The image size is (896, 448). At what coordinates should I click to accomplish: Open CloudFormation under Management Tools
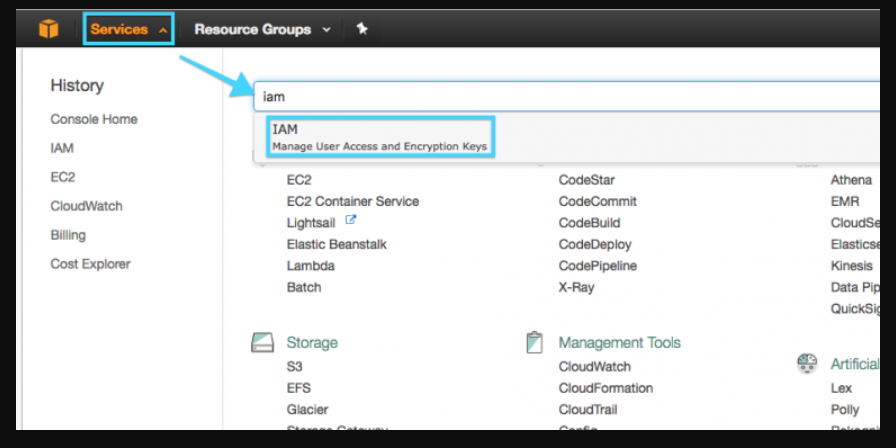[x=605, y=388]
